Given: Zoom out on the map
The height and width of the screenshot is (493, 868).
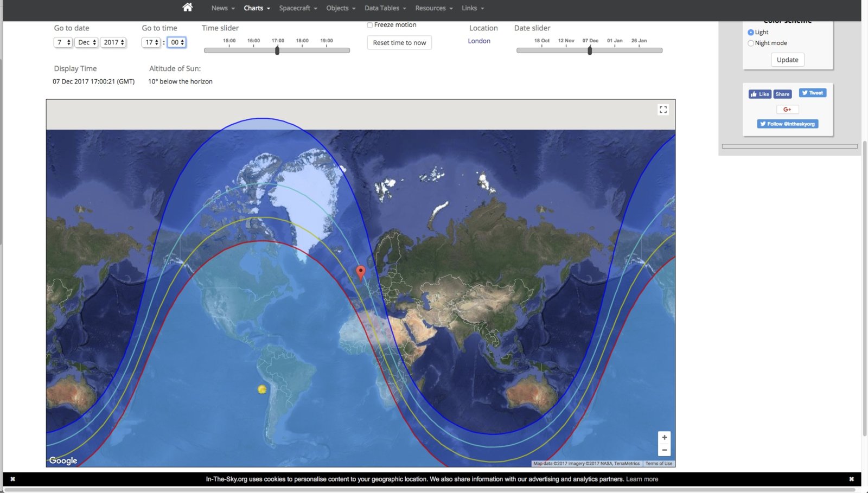Looking at the screenshot, I should (664, 450).
